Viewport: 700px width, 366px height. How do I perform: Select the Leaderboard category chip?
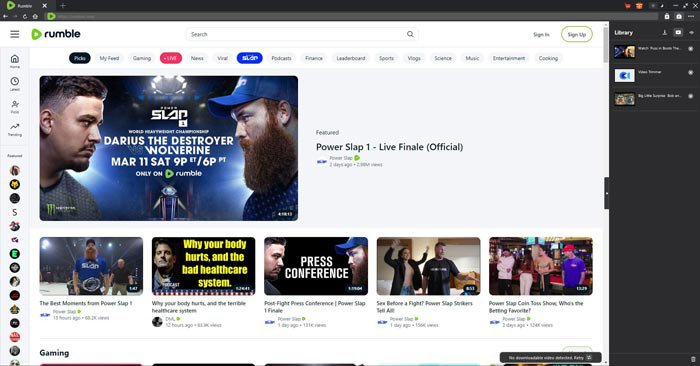351,58
